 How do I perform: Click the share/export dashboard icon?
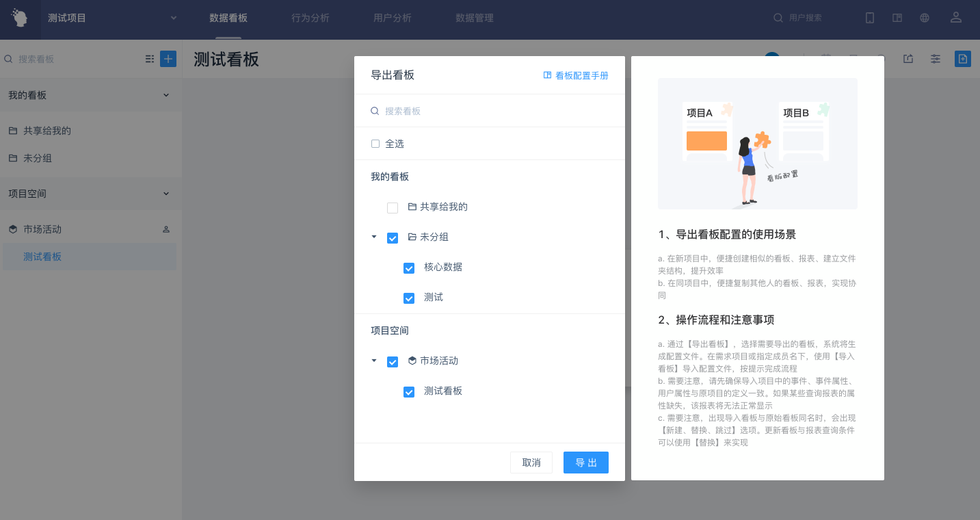point(908,59)
